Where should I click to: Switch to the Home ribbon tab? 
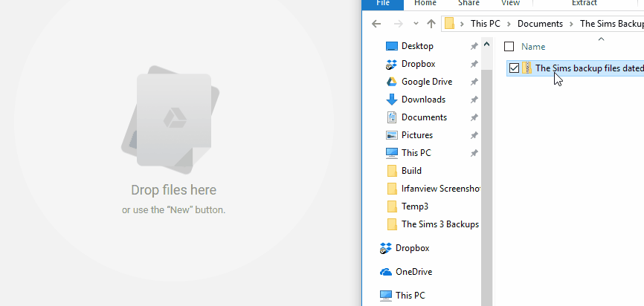[x=425, y=3]
